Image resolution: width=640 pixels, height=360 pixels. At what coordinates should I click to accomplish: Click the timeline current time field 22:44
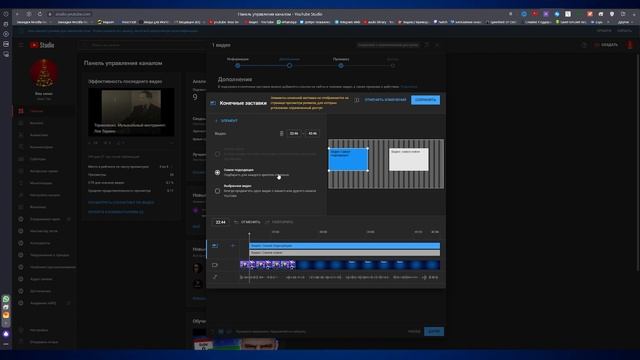click(220, 222)
